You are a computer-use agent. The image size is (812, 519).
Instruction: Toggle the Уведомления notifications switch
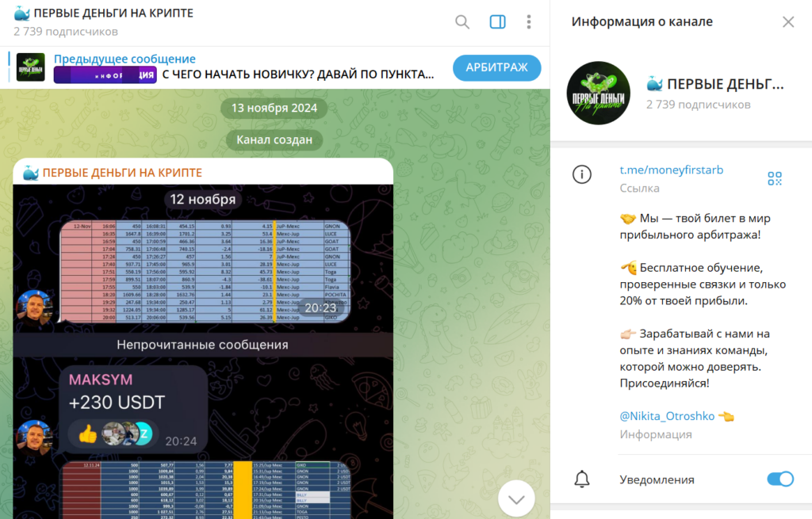[x=780, y=479]
